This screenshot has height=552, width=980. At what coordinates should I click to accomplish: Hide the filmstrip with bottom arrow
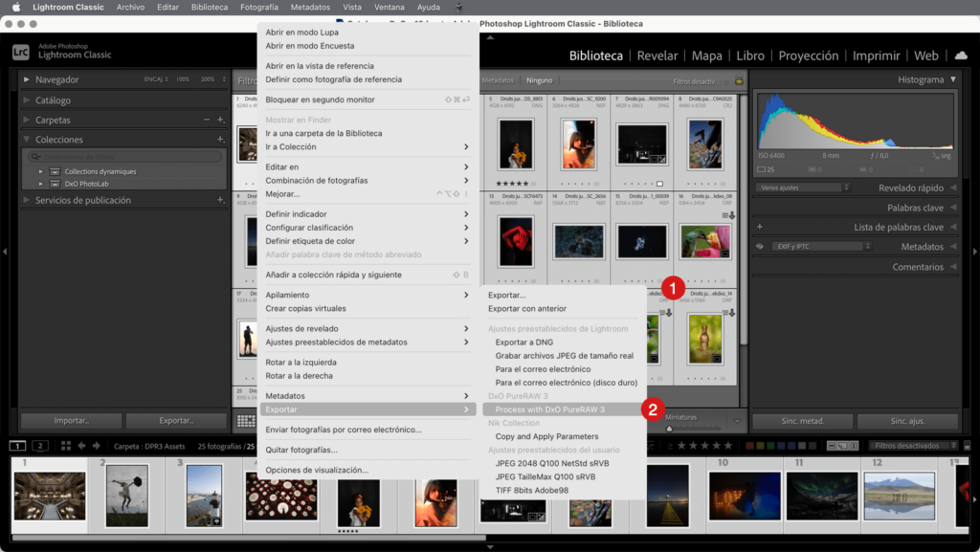490,547
